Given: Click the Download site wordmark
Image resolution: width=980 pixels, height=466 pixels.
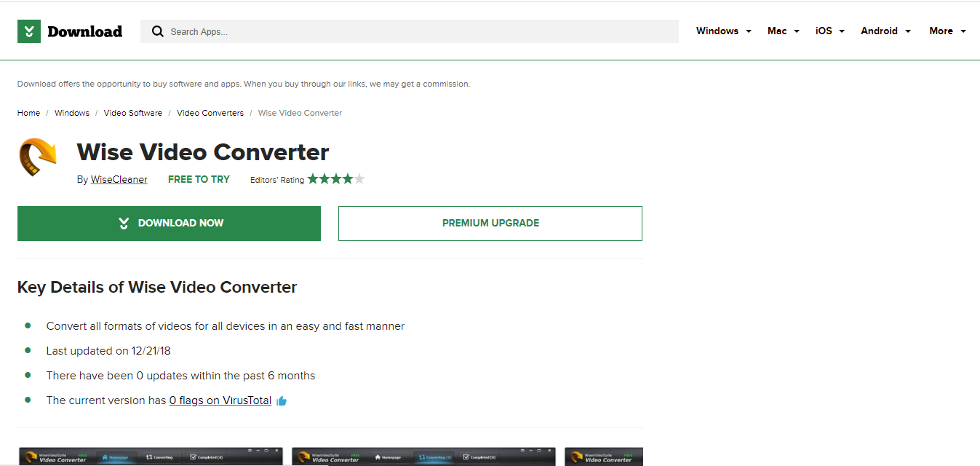Looking at the screenshot, I should (84, 31).
